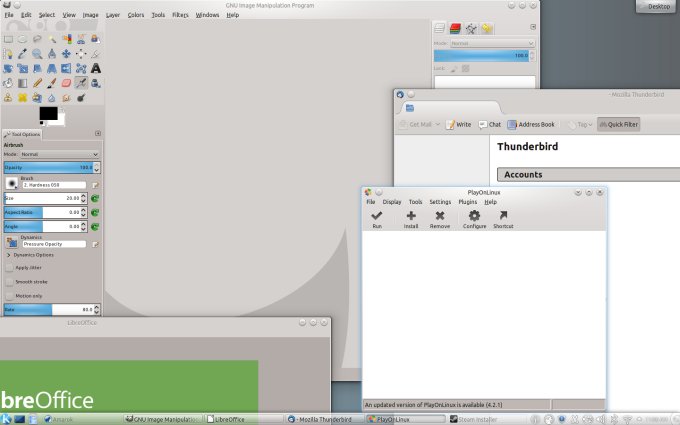The width and height of the screenshot is (680, 425).
Task: Enable the Apply Jitter checkbox
Action: point(9,268)
